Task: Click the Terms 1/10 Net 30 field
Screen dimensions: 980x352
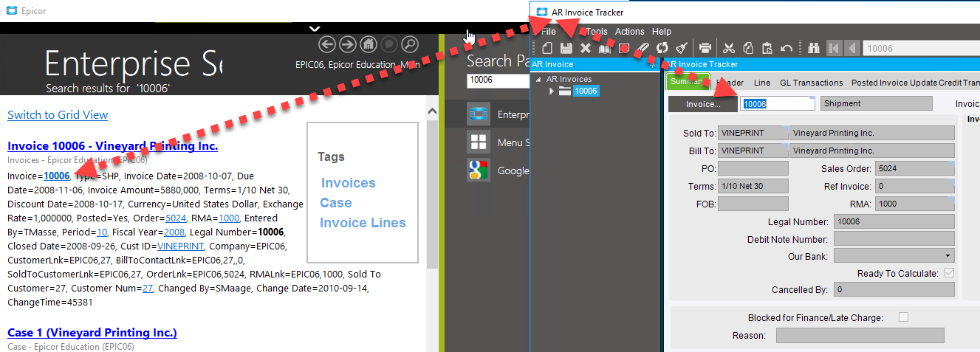Action: pos(753,187)
